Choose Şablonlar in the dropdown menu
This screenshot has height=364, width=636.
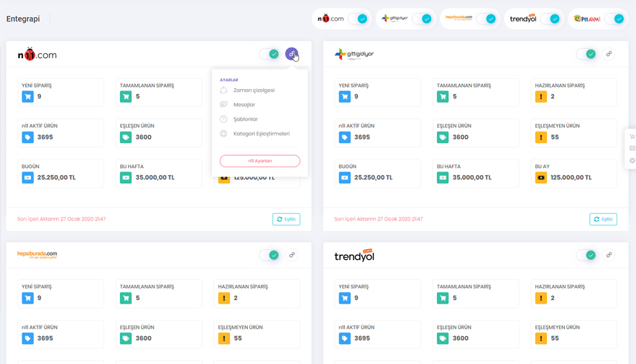point(246,119)
